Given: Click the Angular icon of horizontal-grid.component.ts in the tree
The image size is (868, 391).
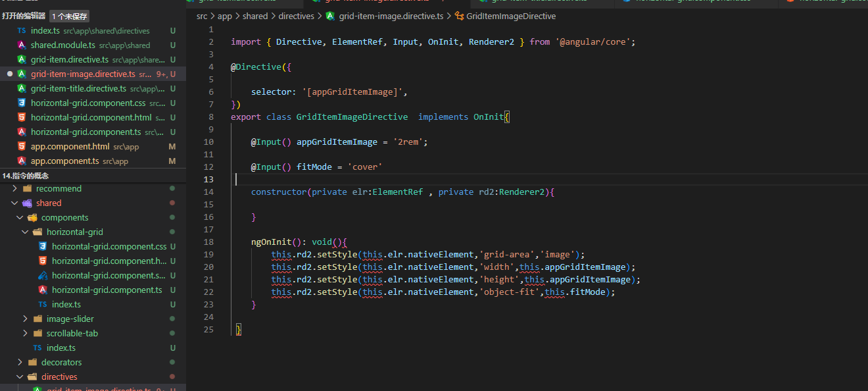Looking at the screenshot, I should [43, 290].
